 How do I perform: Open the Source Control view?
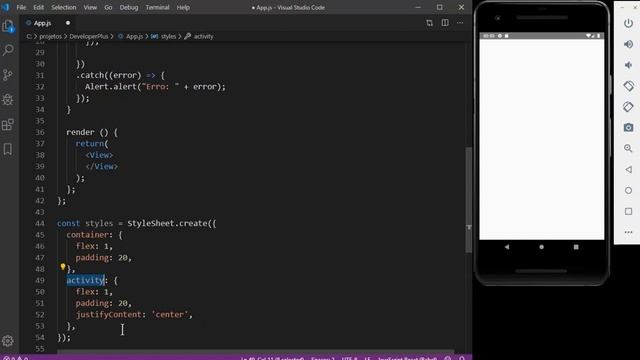[8, 75]
